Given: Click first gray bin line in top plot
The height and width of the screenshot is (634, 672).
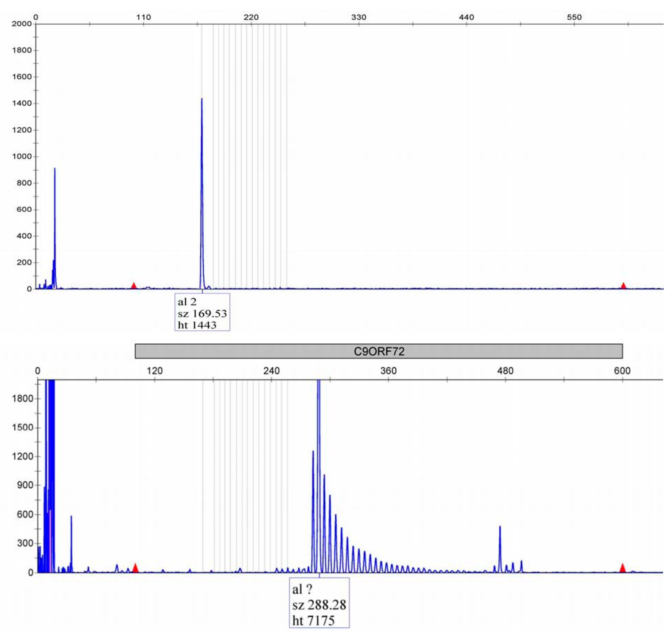Looking at the screenshot, I should 202,61.
